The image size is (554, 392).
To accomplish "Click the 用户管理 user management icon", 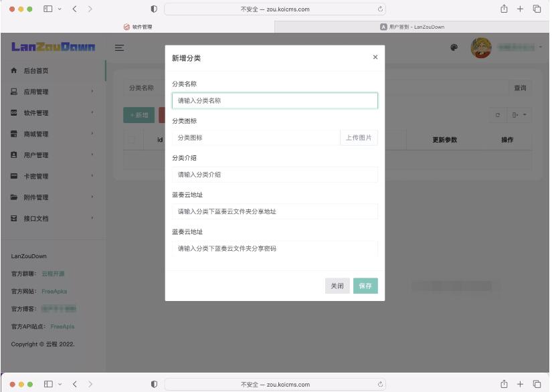I will tap(13, 155).
